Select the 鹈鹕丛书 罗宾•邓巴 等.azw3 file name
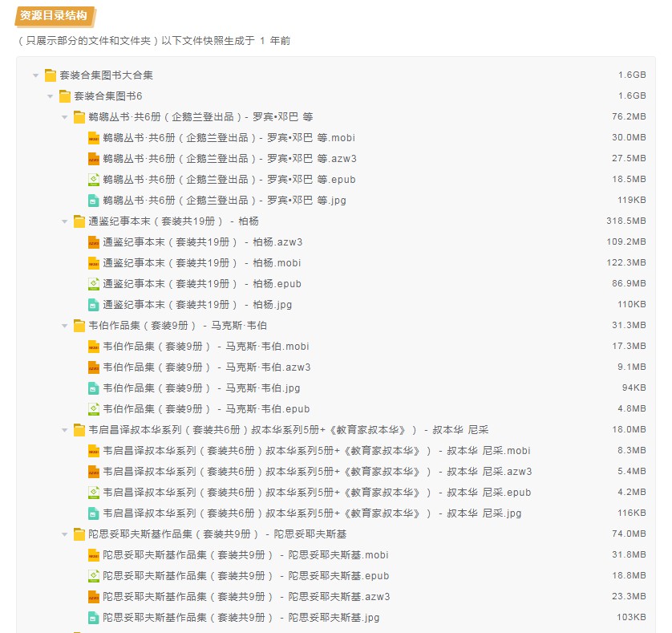Image resolution: width=672 pixels, height=633 pixels. [229, 159]
